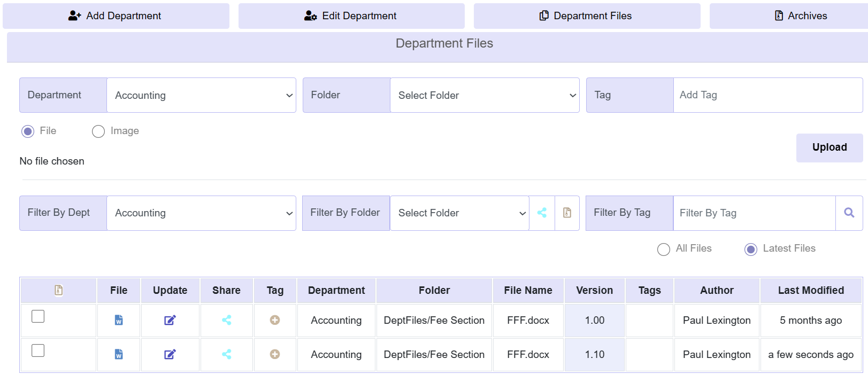The image size is (868, 374).
Task: Share the FFF.docx version 1.10 file
Action: pyautogui.click(x=227, y=354)
